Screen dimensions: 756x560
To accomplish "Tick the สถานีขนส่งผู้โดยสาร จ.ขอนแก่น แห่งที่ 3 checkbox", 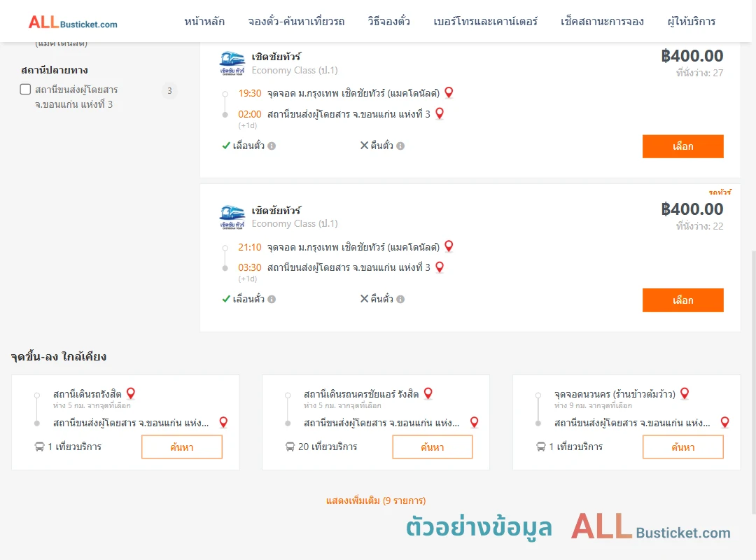I will click(x=26, y=89).
